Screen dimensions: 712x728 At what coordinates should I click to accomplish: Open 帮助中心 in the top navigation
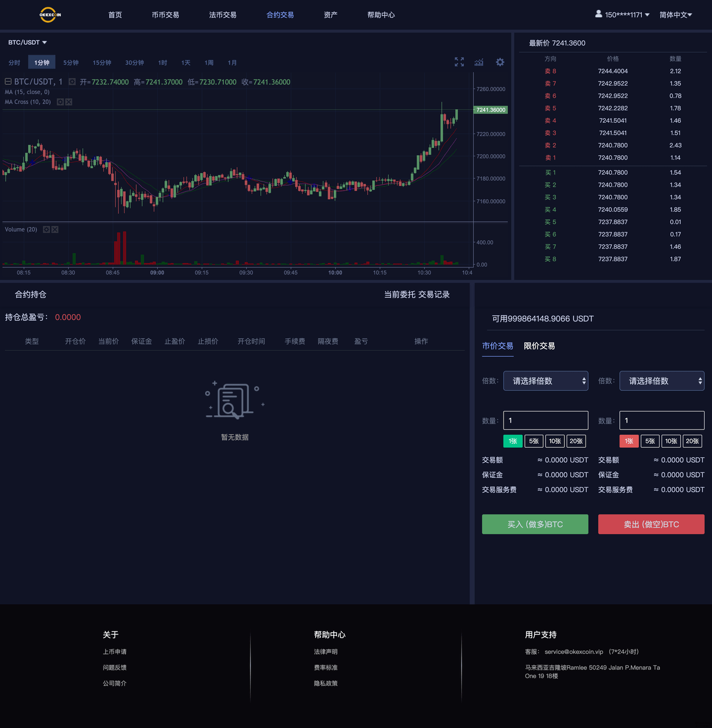click(381, 15)
